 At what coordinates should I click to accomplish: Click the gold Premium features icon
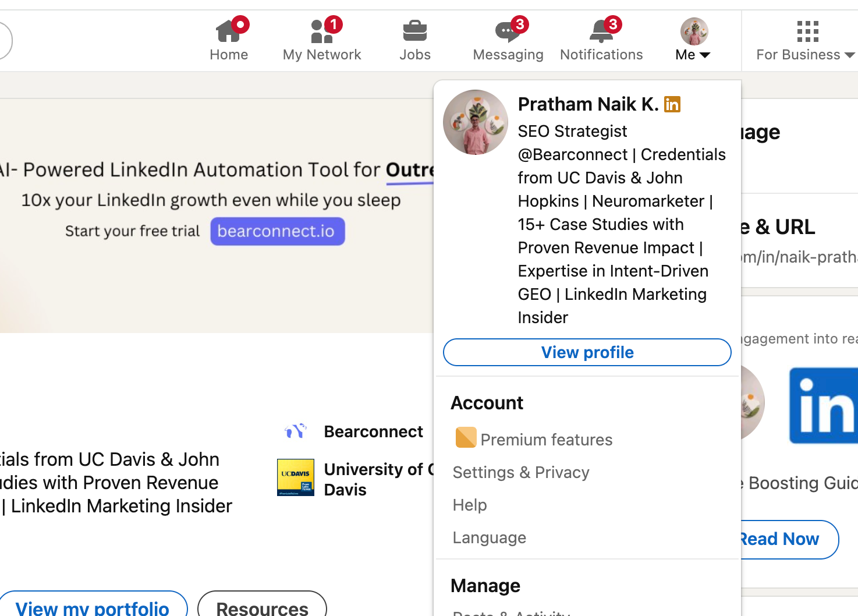coord(466,438)
